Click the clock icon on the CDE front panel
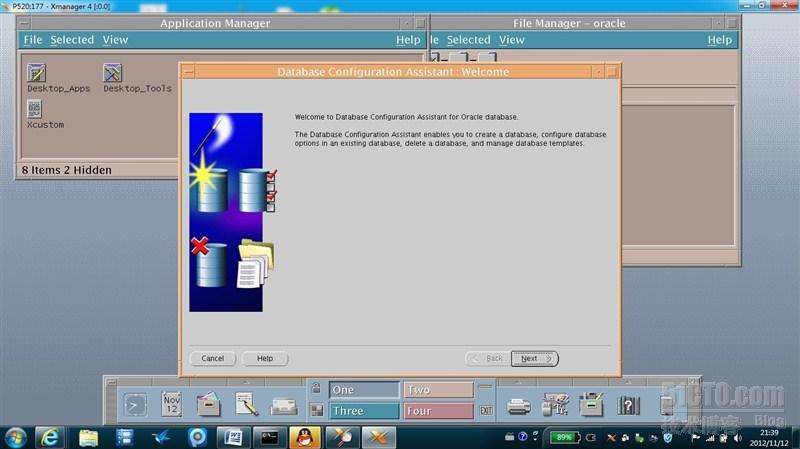Viewport: 800px width, 449px height. tap(135, 405)
